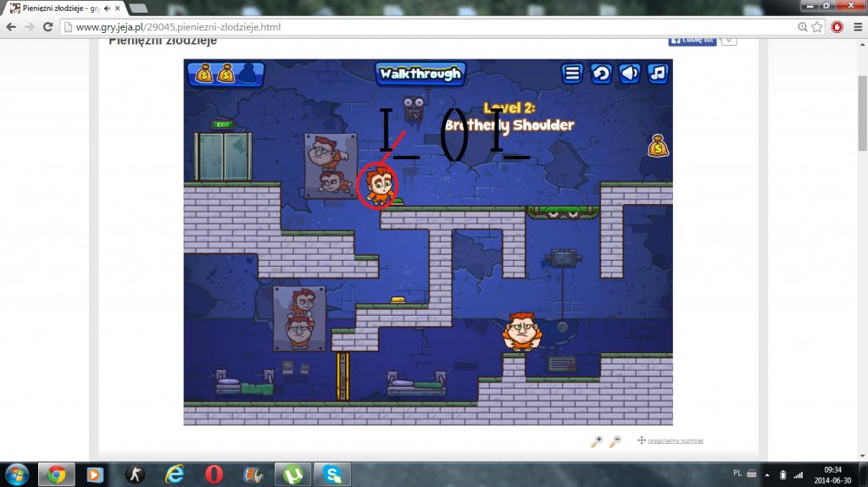
Task: Launch Internet Explorer from the taskbar
Action: [x=175, y=475]
